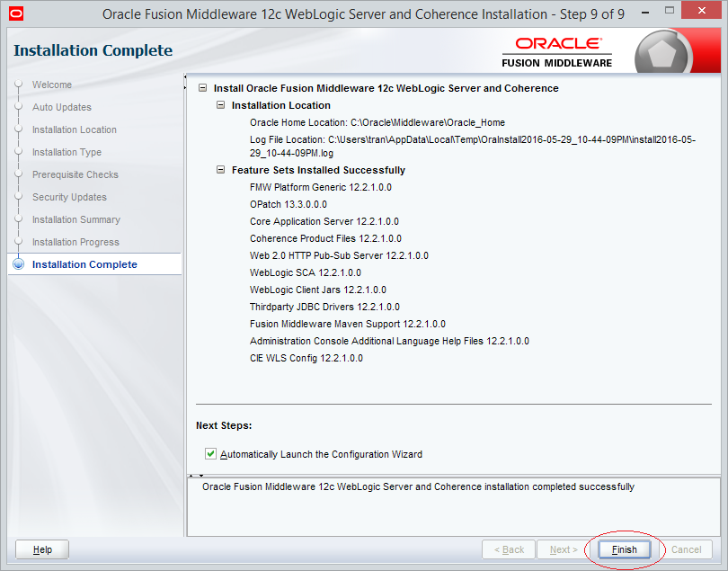
Task: Click the Welcome step bullet icon
Action: click(19, 85)
